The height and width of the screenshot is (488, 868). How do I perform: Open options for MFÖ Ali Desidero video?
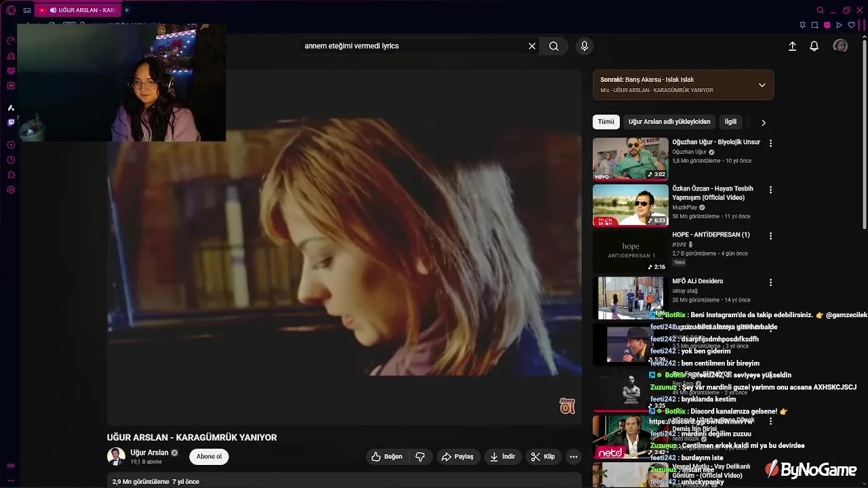pyautogui.click(x=770, y=282)
